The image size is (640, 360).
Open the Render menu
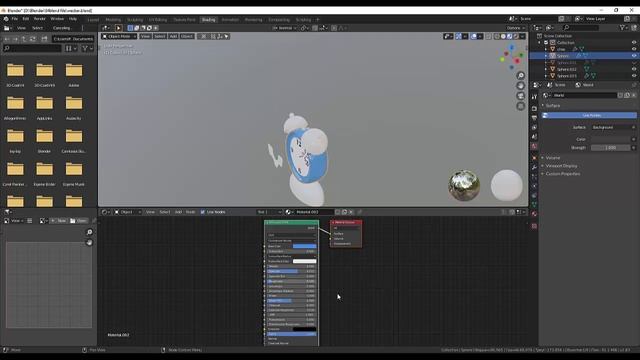[x=40, y=19]
